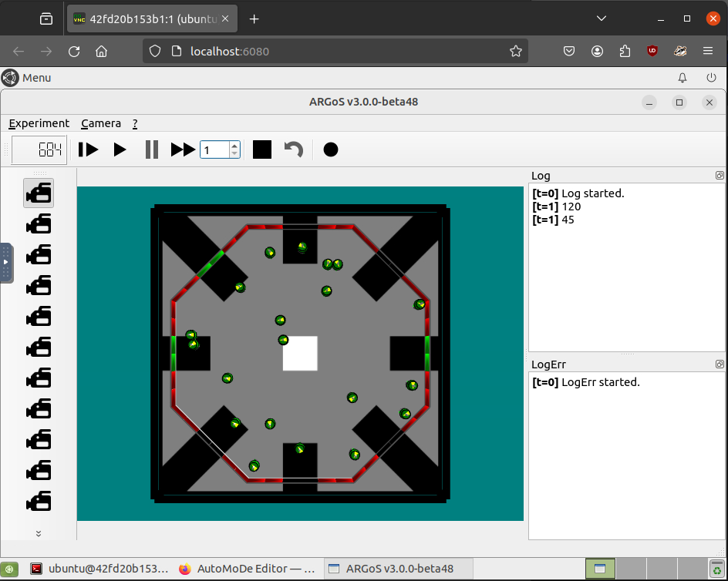Switch to the second camera preset from top
This screenshot has width=728, height=581.
(39, 224)
